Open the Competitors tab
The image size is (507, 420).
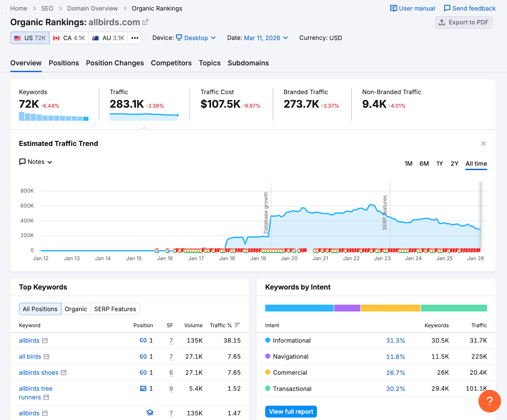[x=171, y=63]
